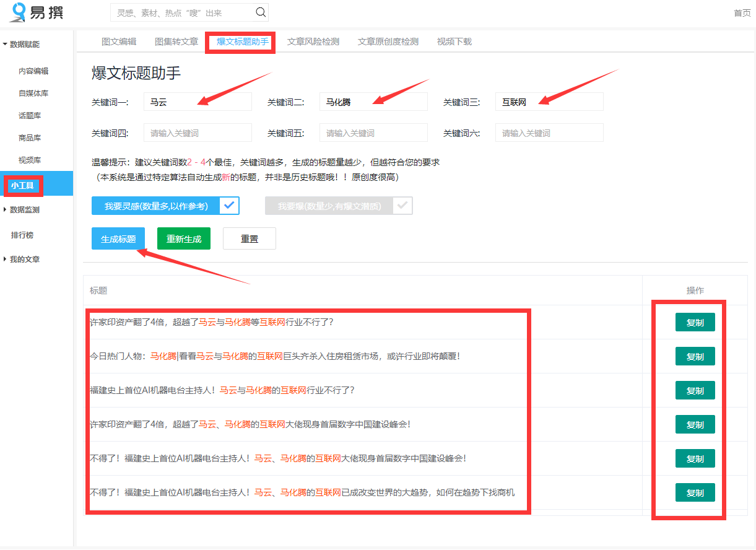
Task: Click title ending 如何在趋势下找商机
Action: click(x=302, y=492)
